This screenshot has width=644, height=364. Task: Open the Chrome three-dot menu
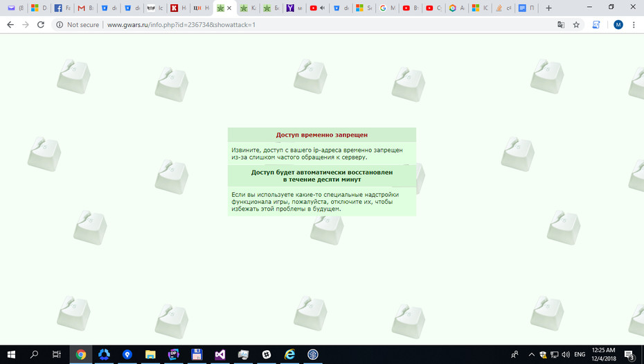click(x=634, y=25)
